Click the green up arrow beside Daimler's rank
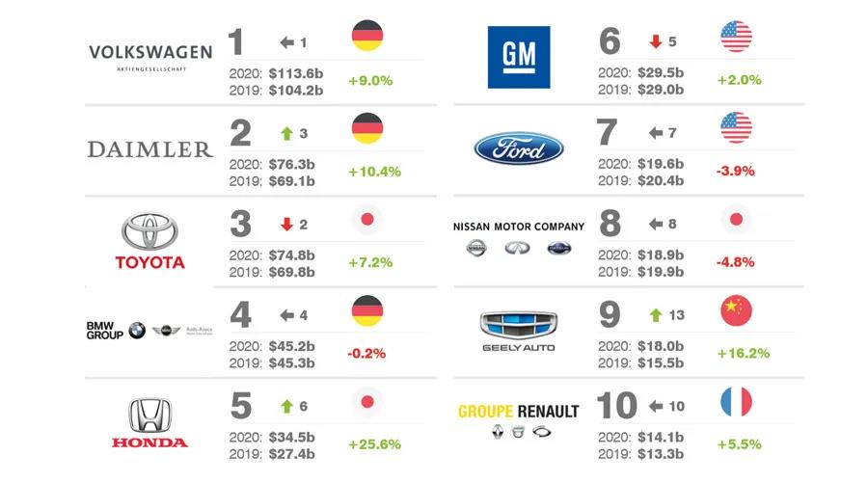The image size is (868, 482). coord(285,134)
